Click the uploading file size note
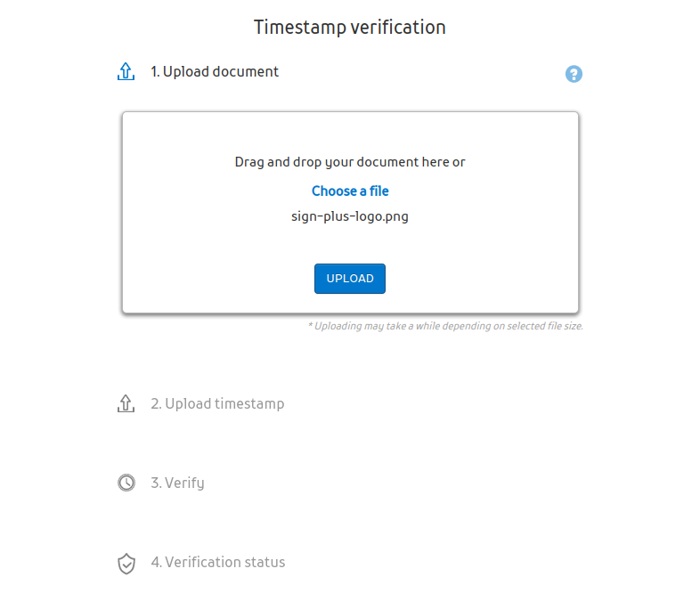 [x=445, y=326]
